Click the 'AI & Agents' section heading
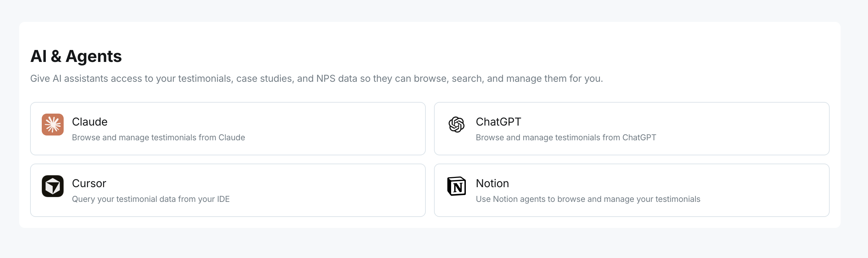Screen dimensions: 868x258 [76, 56]
